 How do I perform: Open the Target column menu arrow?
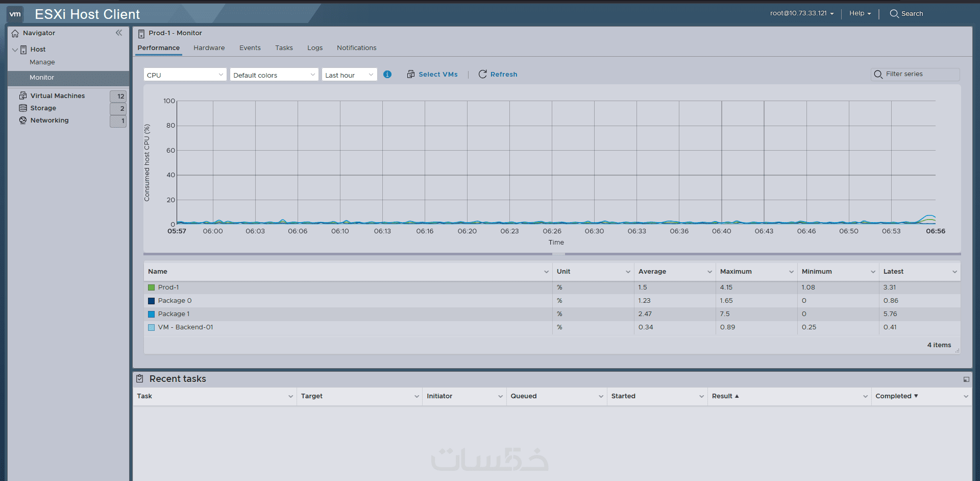(x=416, y=396)
